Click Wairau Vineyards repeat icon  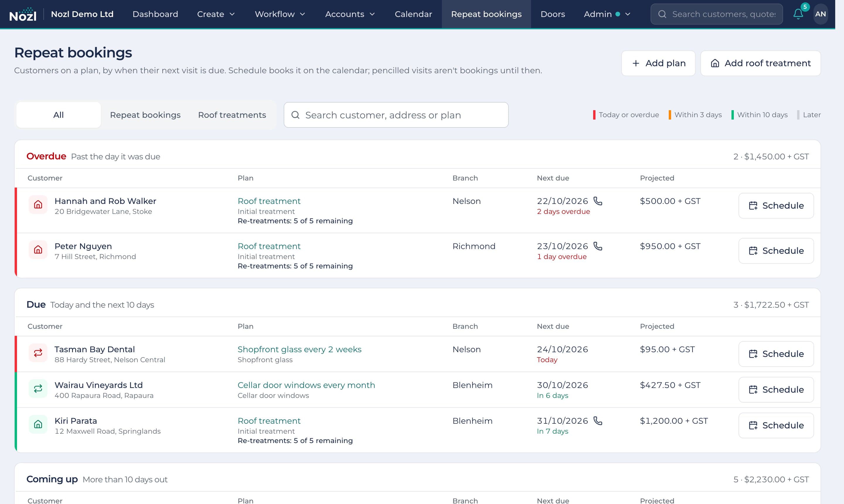tap(38, 389)
